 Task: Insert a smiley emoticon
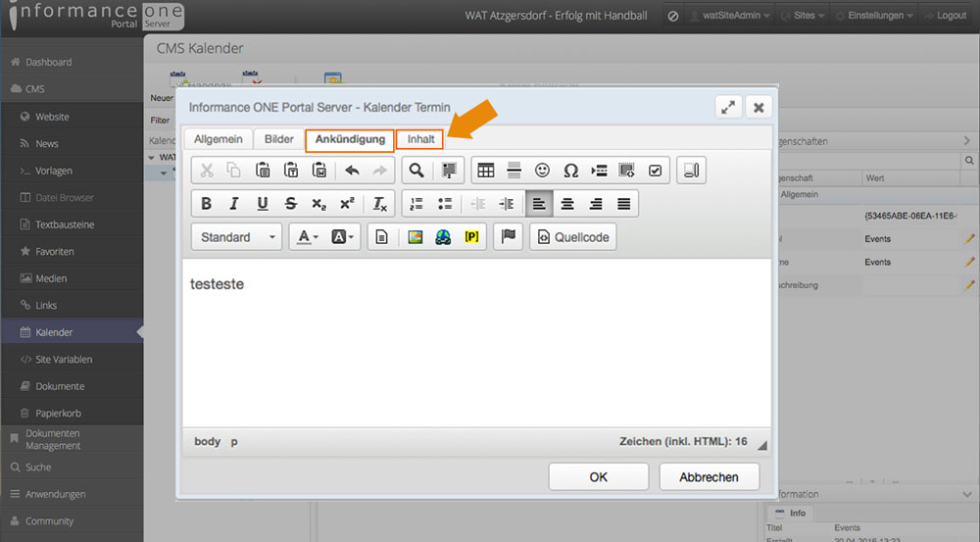click(542, 170)
